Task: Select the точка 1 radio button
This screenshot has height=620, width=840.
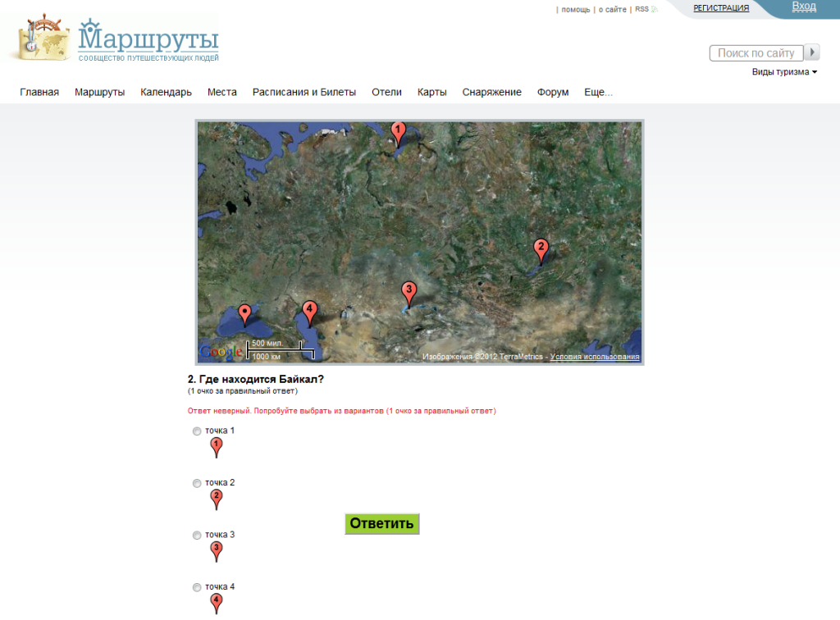Action: tap(197, 431)
